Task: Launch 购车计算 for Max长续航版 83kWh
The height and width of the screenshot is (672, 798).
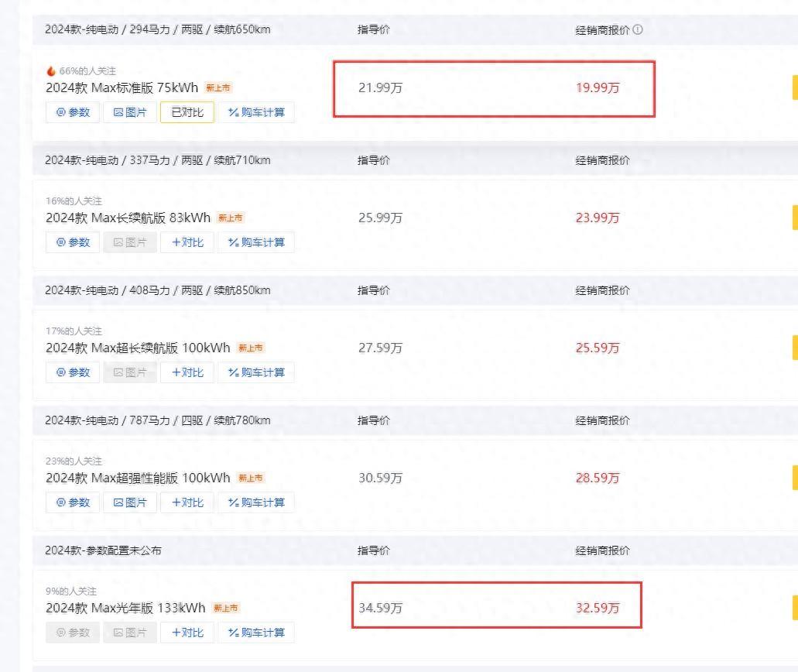Action: [x=256, y=242]
